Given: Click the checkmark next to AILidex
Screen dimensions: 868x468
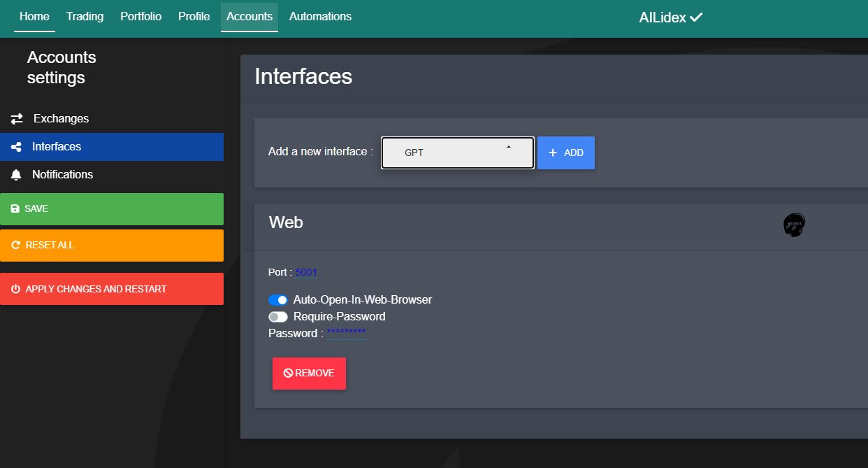Looking at the screenshot, I should coord(695,17).
